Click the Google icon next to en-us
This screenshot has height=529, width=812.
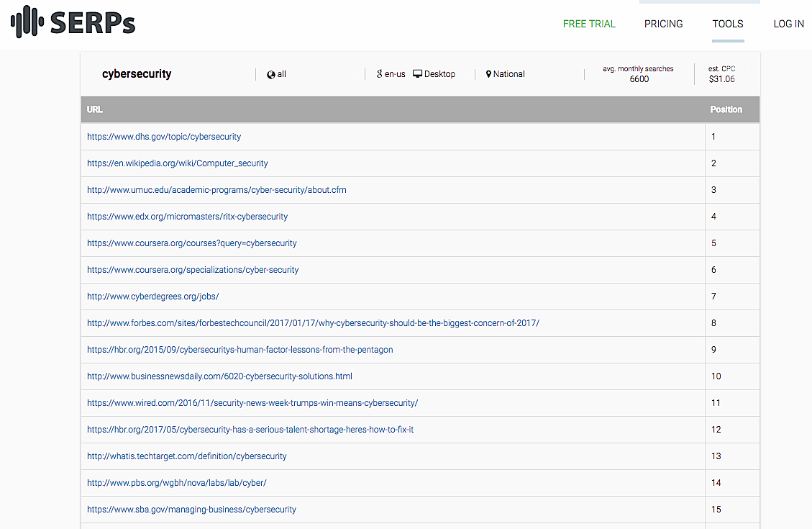tap(380, 74)
